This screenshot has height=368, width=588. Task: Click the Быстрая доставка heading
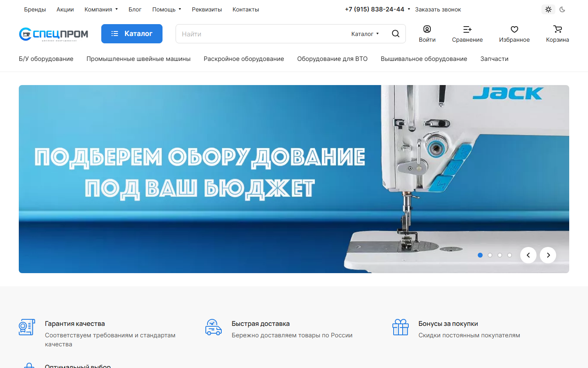[x=261, y=323]
